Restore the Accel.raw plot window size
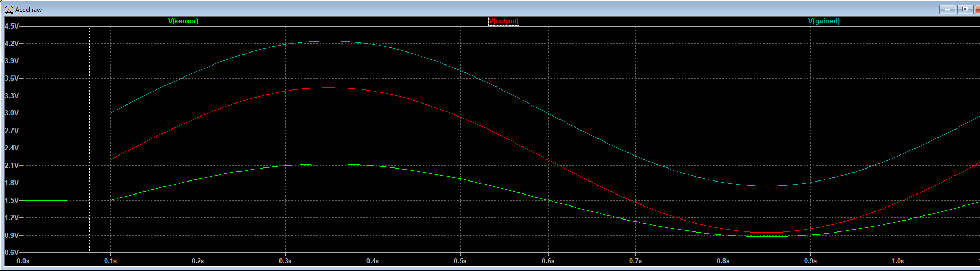The image size is (980, 271). click(965, 9)
